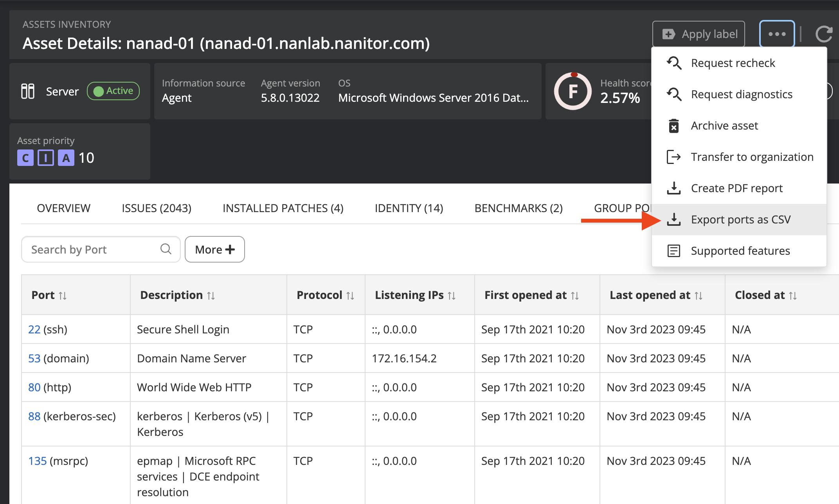This screenshot has height=504, width=839.
Task: Open the three-dots more actions menu
Action: point(777,34)
